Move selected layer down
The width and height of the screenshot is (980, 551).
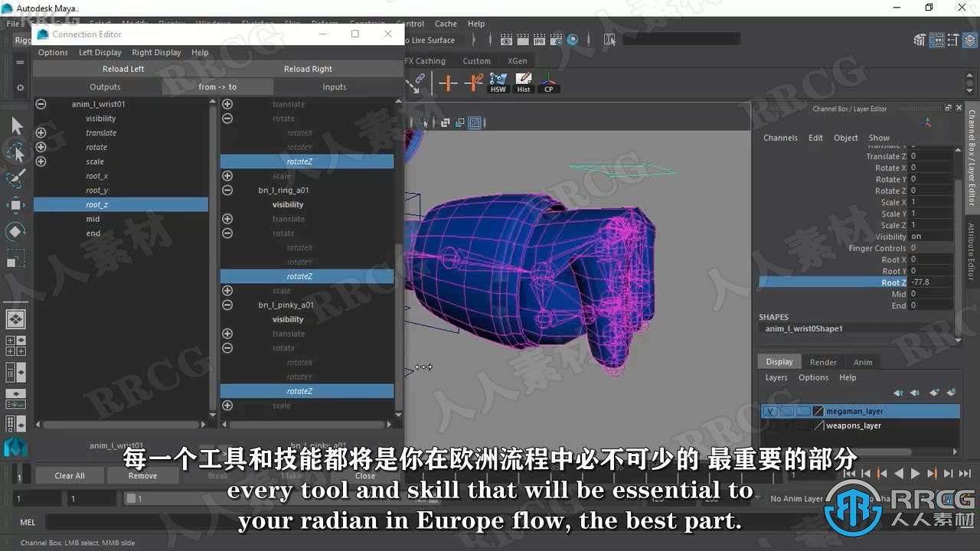(916, 393)
